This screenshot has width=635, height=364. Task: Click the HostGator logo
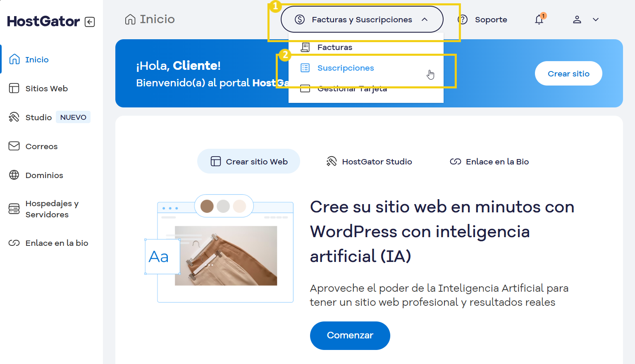[43, 21]
